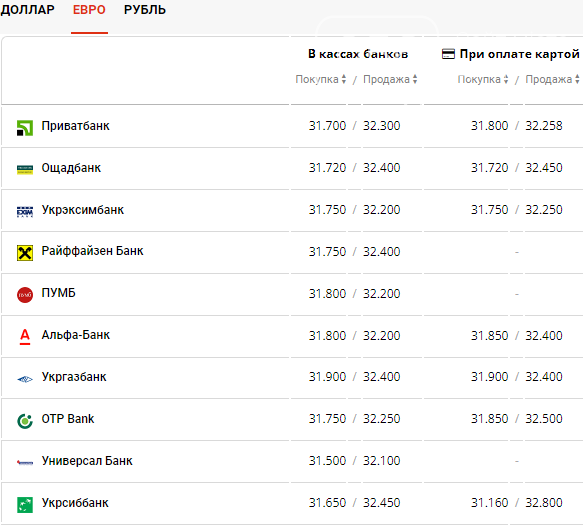
Task: Click the OTP Bank green logo
Action: click(x=25, y=421)
